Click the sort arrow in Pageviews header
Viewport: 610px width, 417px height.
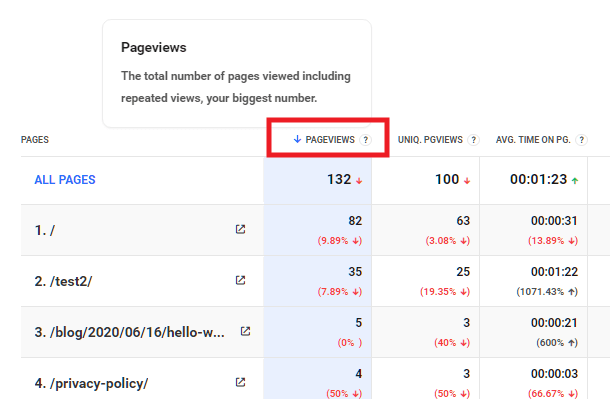click(297, 140)
